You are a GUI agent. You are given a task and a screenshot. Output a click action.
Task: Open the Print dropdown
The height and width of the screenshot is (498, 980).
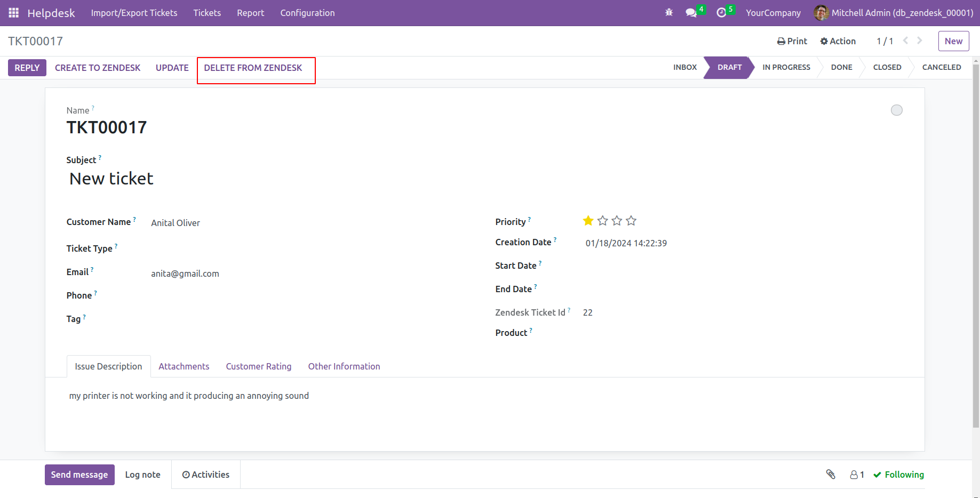(x=792, y=41)
